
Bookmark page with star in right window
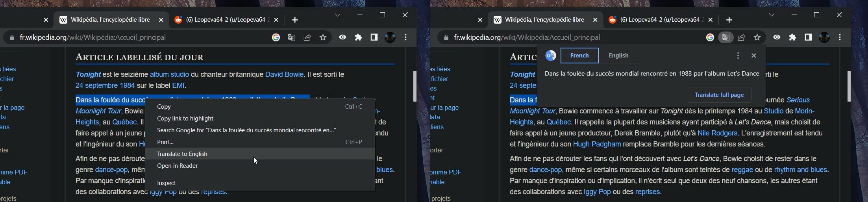757,37
